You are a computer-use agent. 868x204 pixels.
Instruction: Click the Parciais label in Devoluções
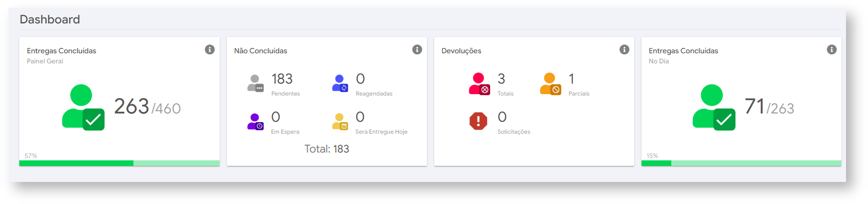coord(579,94)
